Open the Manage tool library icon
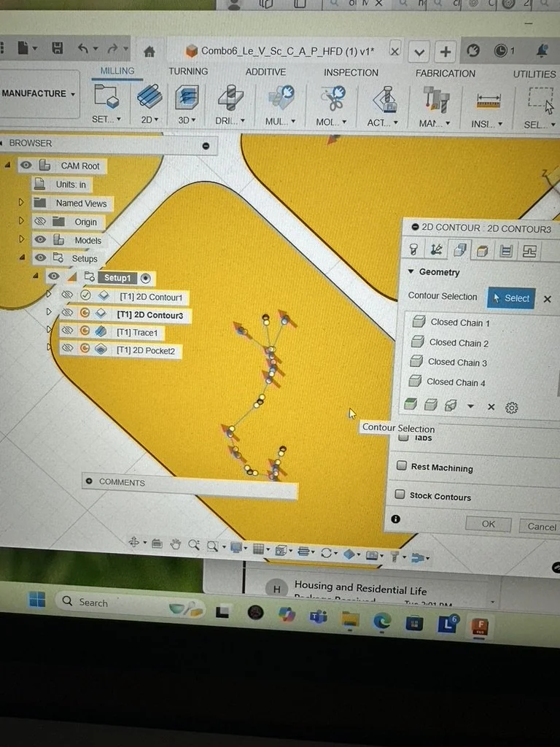 [436, 101]
